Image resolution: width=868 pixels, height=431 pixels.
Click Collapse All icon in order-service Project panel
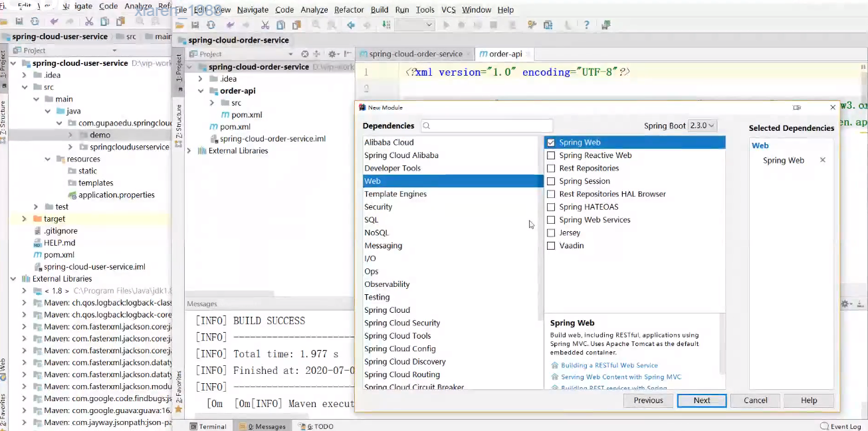click(x=316, y=54)
